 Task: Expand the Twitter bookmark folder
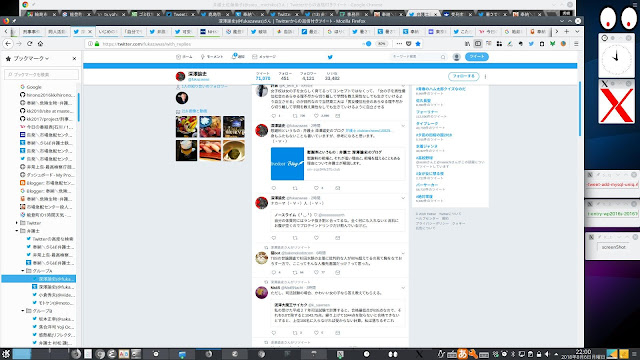click(17, 223)
